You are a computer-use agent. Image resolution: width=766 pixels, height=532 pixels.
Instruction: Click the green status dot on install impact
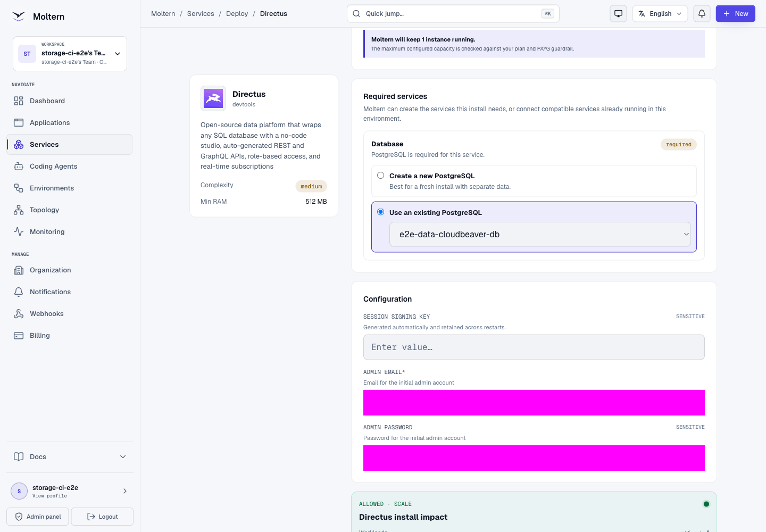click(706, 504)
